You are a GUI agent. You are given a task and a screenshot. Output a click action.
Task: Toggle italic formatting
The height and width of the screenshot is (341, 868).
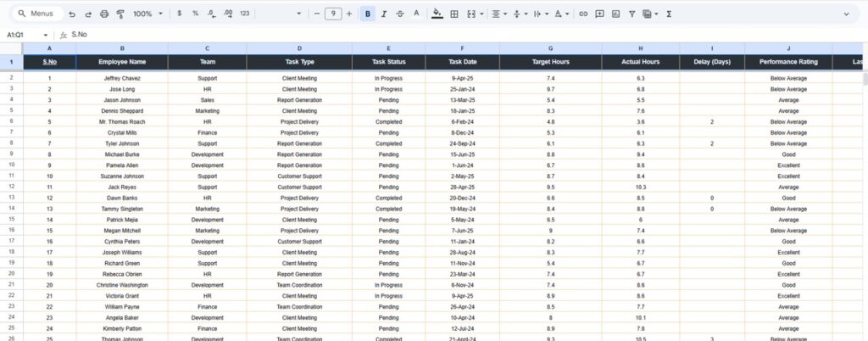pyautogui.click(x=384, y=14)
